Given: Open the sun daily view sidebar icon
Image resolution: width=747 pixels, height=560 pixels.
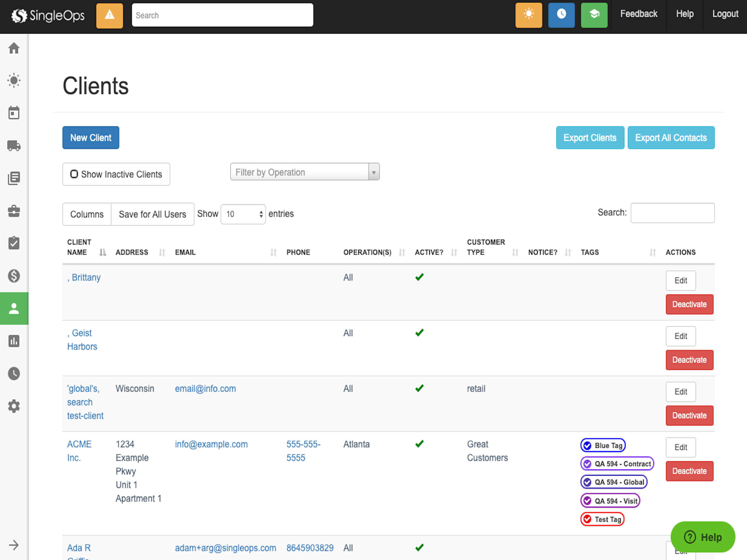Looking at the screenshot, I should click(14, 80).
